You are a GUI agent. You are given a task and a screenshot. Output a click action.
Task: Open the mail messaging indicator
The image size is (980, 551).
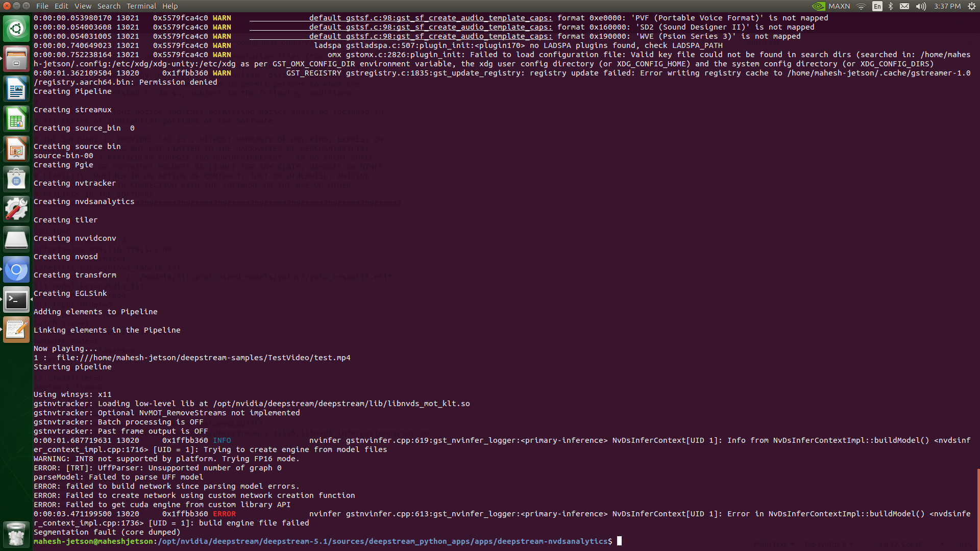(904, 6)
